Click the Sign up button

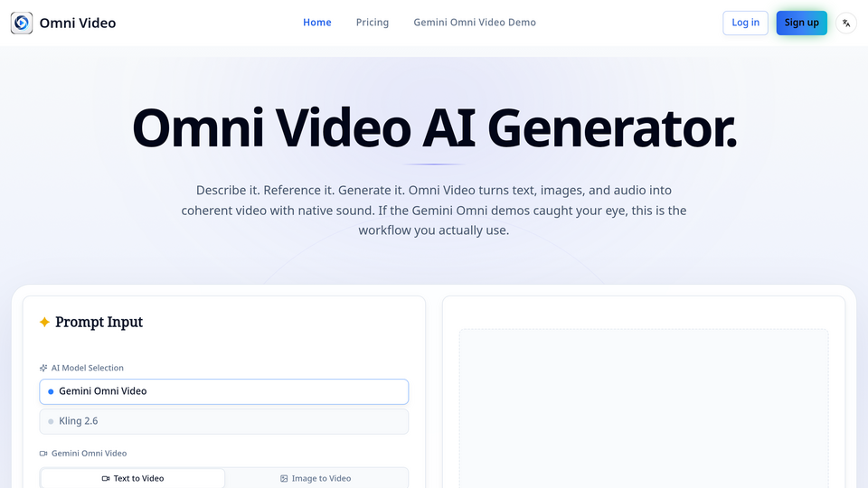click(802, 23)
